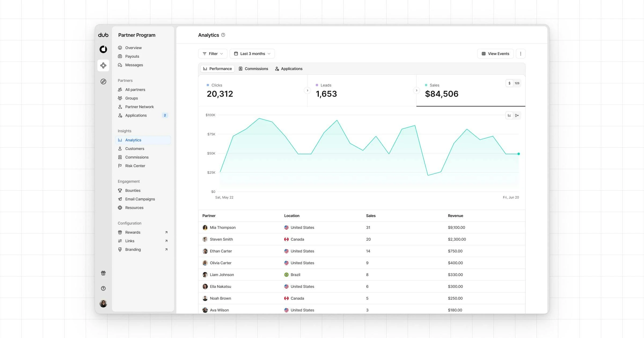Viewport: 644px width, 338px height.
Task: Open Risk Center in the sidebar
Action: pyautogui.click(x=143, y=166)
